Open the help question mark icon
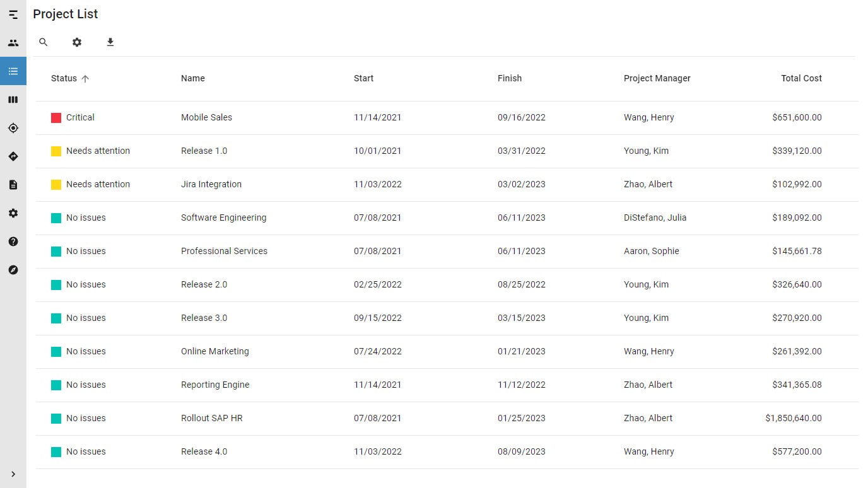 tap(13, 241)
